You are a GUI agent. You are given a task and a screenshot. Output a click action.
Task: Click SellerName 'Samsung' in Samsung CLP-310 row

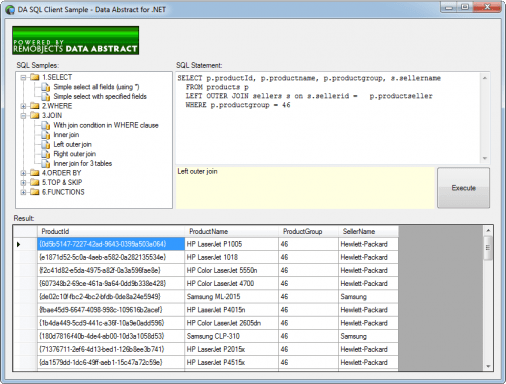pyautogui.click(x=368, y=336)
